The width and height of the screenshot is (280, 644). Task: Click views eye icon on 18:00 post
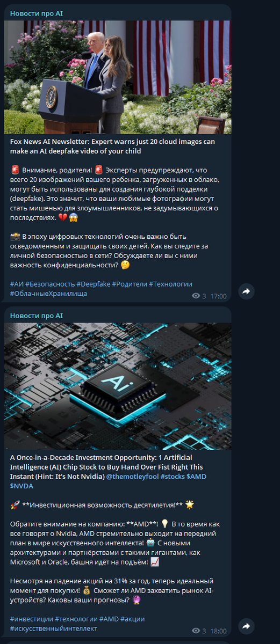(x=196, y=631)
